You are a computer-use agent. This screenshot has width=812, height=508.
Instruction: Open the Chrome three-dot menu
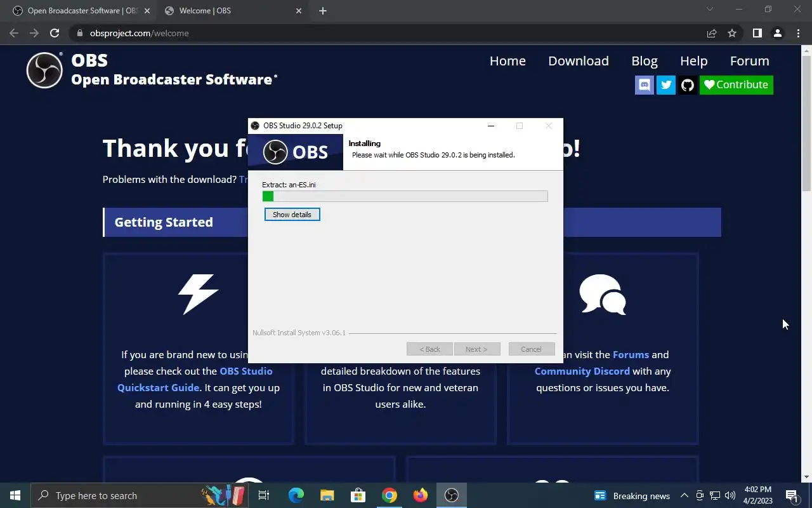point(798,33)
